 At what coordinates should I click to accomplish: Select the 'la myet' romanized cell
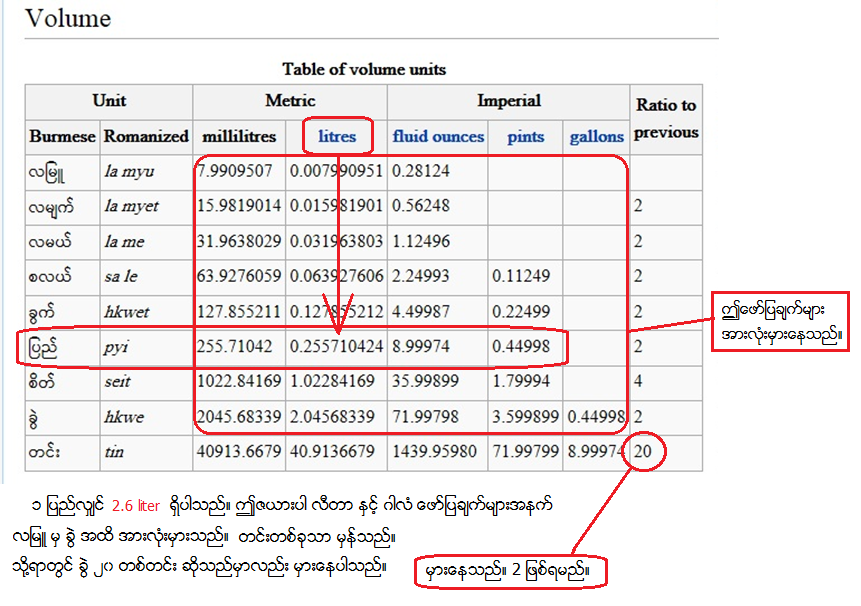tap(132, 206)
